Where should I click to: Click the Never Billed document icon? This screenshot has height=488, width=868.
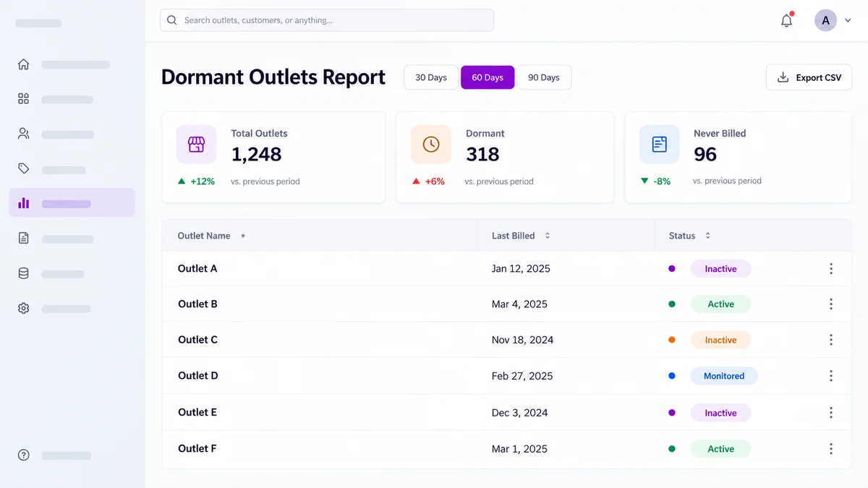659,144
